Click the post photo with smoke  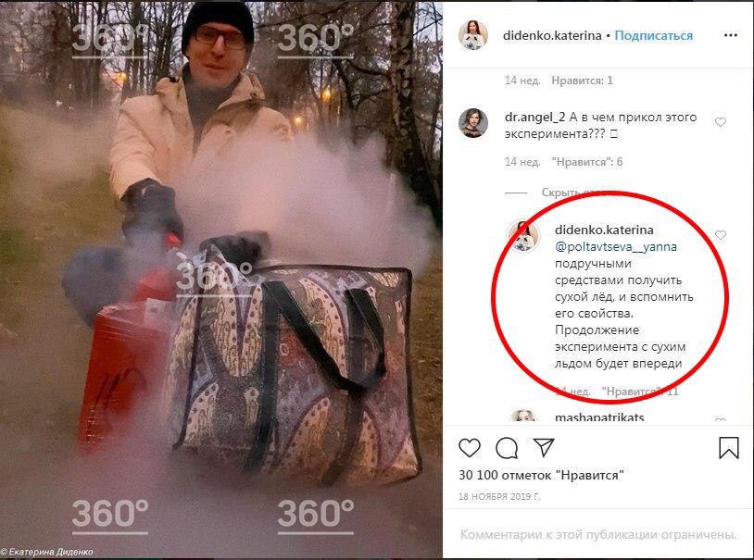point(220,280)
